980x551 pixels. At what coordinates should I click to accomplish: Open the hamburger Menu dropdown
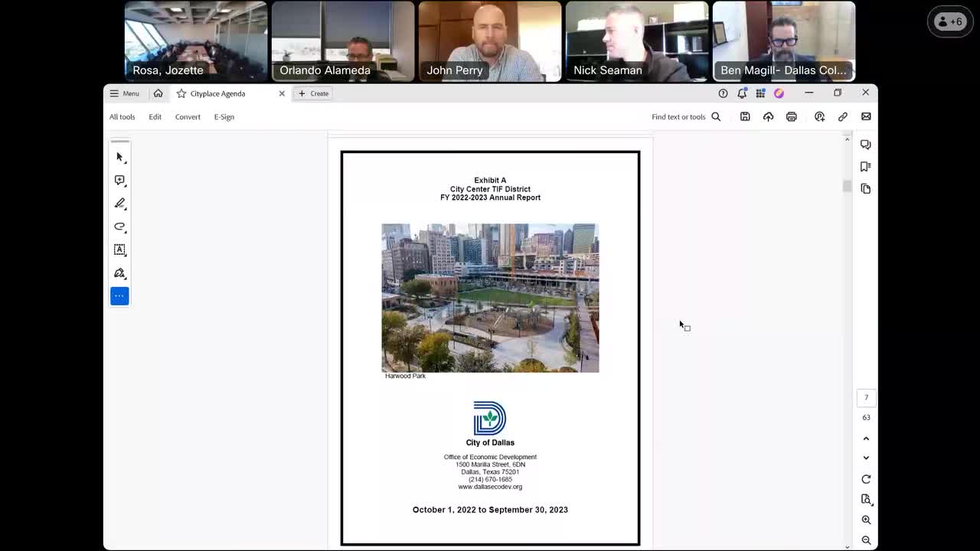coord(125,93)
